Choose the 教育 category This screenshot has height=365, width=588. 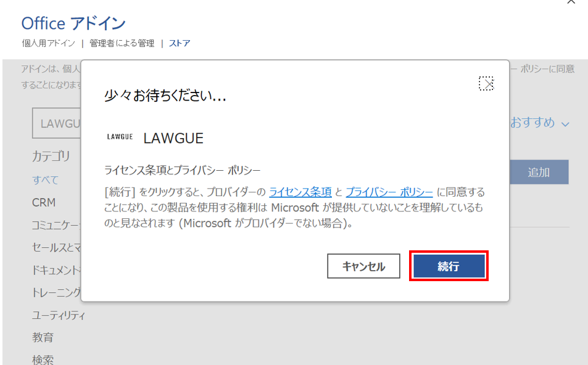pos(43,338)
